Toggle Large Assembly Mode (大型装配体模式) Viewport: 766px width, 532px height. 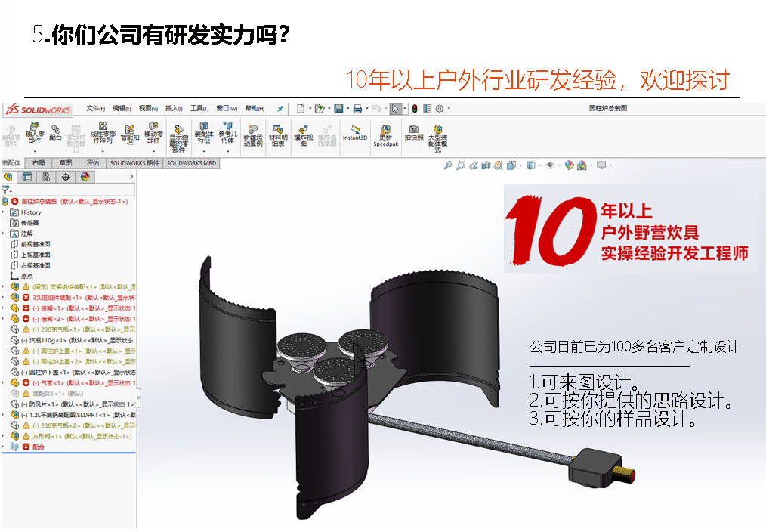[x=437, y=139]
